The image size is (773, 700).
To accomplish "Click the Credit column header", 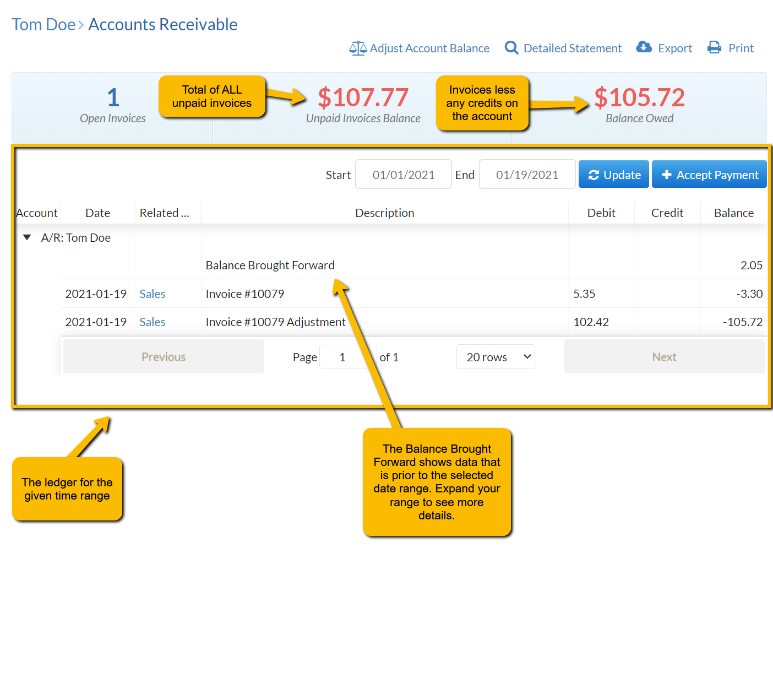I will [x=667, y=213].
